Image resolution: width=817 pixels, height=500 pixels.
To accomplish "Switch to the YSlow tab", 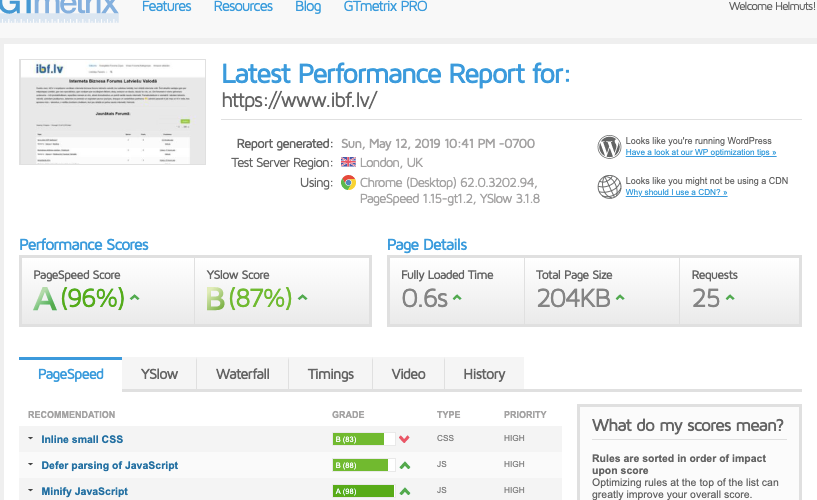I will pos(159,374).
